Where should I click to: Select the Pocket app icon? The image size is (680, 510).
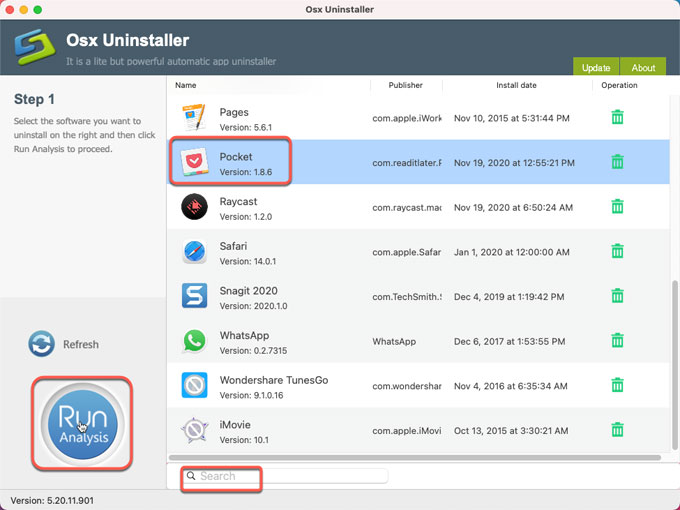(194, 162)
